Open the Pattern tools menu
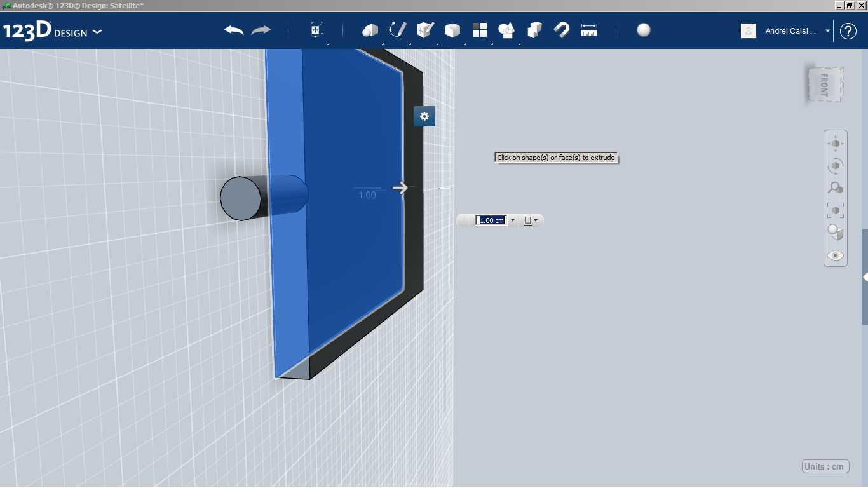 [480, 30]
